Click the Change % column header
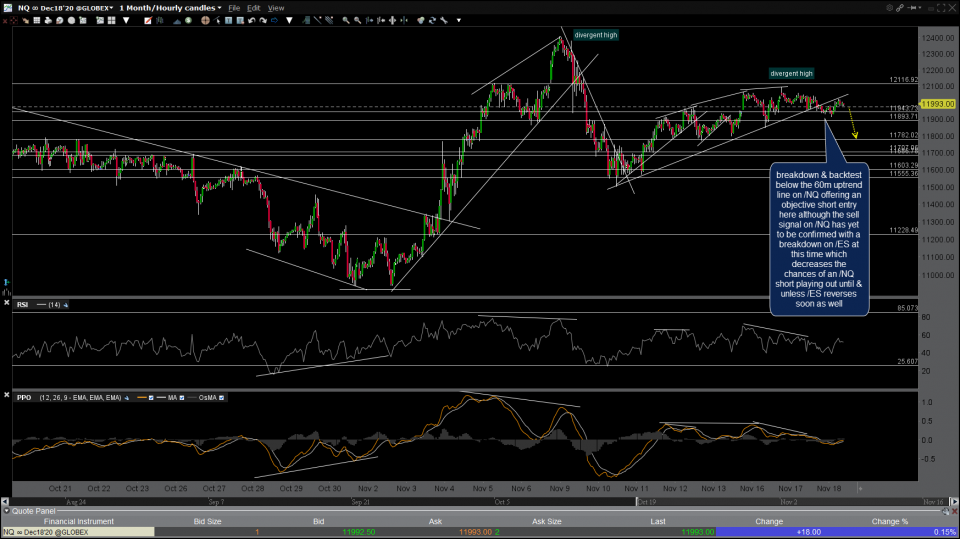Viewport: 960px width, 539px height. [890, 521]
